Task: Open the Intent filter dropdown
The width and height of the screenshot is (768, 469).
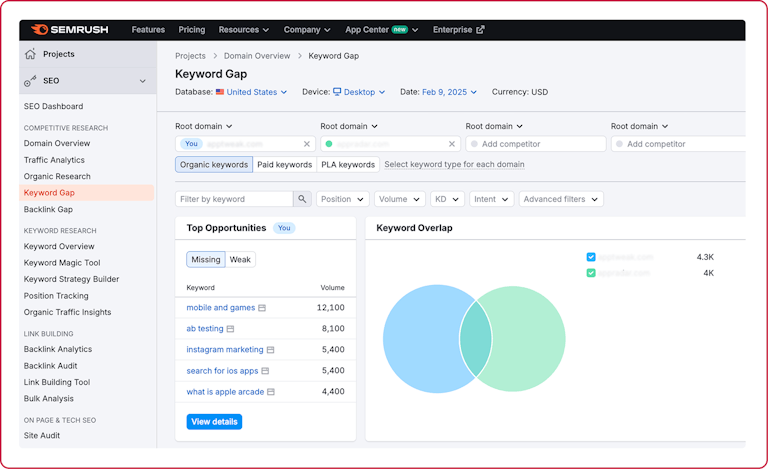Action: [x=491, y=199]
